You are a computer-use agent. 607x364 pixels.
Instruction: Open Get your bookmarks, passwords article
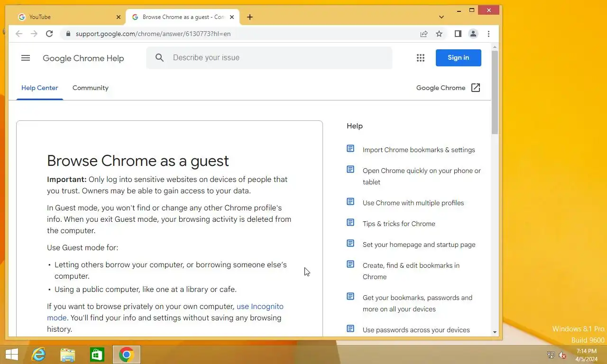[x=417, y=303]
